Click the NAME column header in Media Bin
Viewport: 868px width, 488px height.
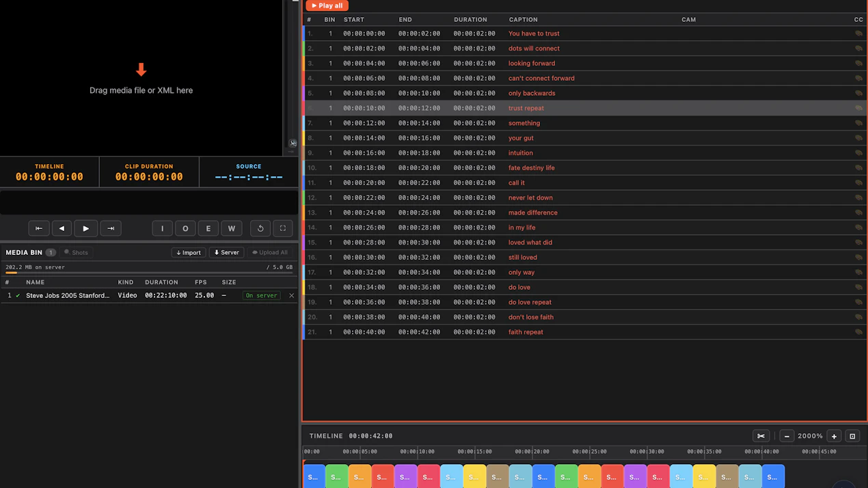[x=35, y=282]
